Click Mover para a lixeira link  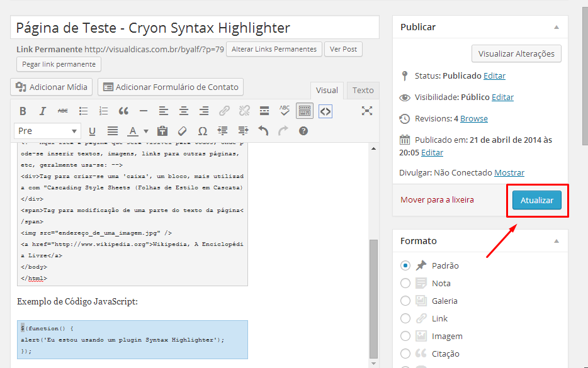[x=437, y=200]
